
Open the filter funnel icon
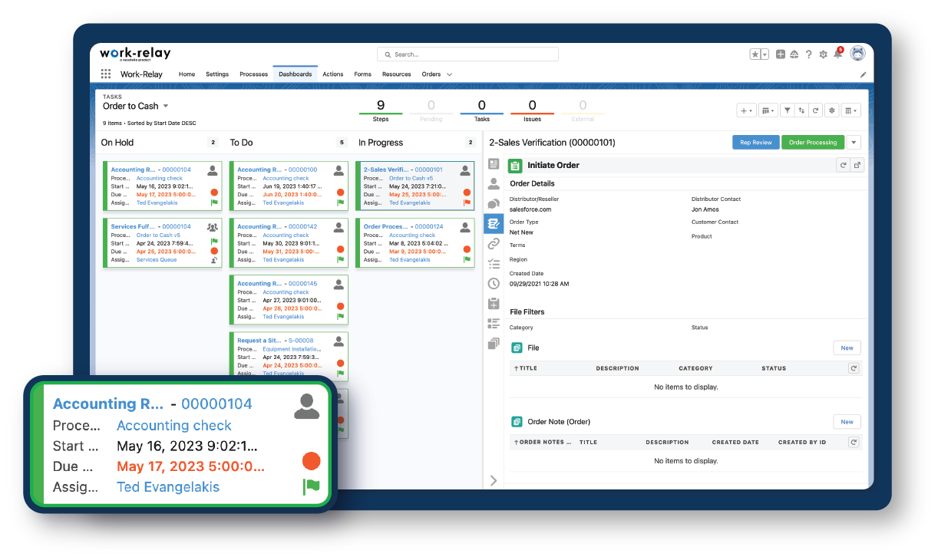click(788, 110)
